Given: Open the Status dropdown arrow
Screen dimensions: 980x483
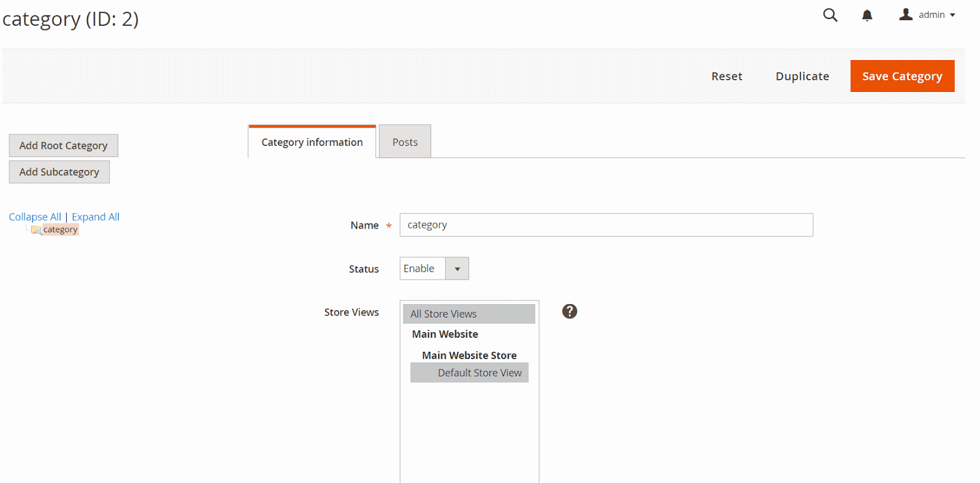Looking at the screenshot, I should pyautogui.click(x=457, y=268).
